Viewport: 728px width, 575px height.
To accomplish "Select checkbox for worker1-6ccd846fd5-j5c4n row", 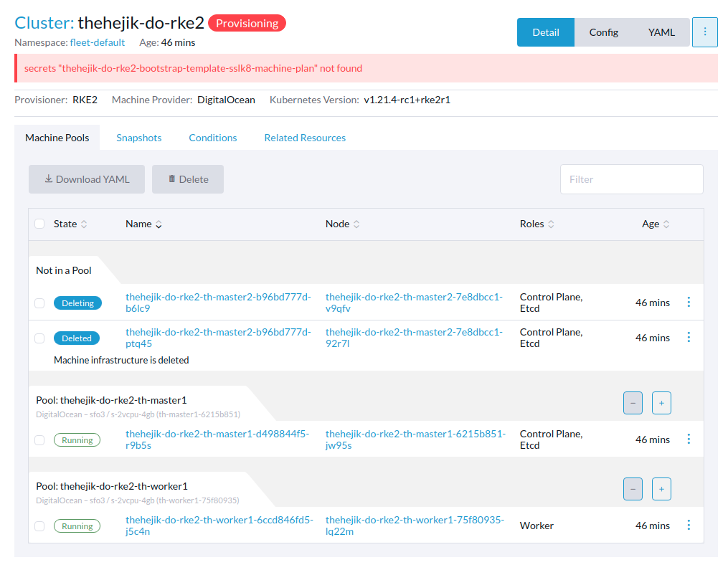I will click(39, 526).
